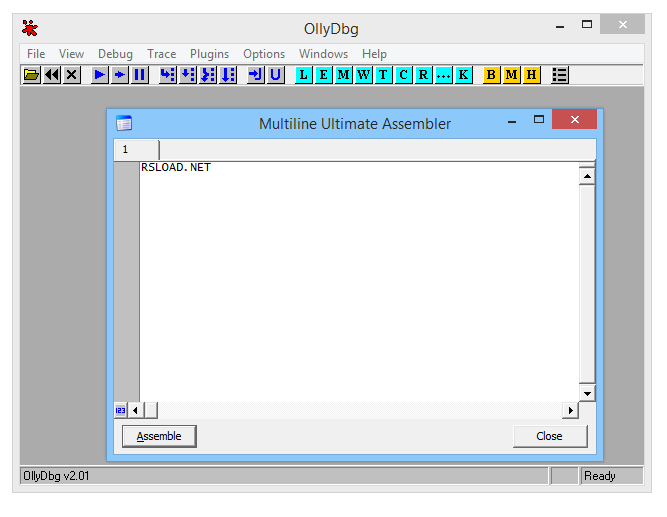Screen dimensions: 667x517
Task: Open the View menu
Action: (x=71, y=54)
